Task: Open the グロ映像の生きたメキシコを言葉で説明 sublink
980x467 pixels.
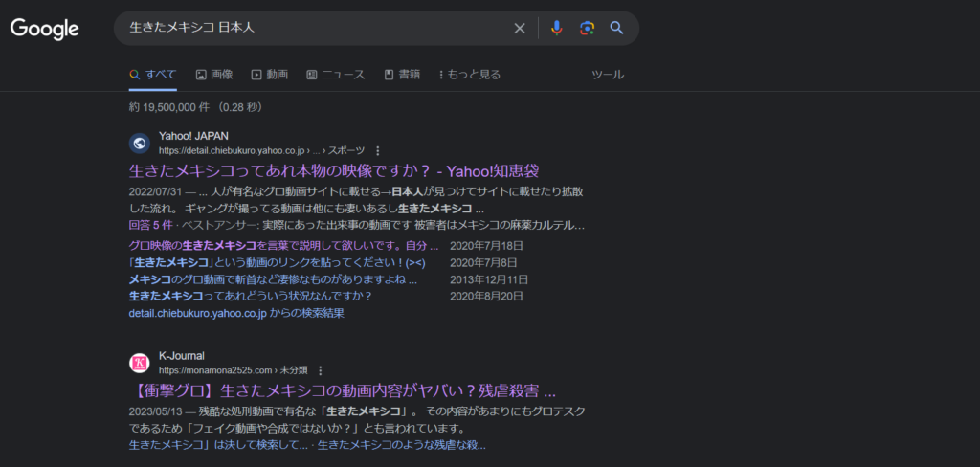Action: [283, 246]
